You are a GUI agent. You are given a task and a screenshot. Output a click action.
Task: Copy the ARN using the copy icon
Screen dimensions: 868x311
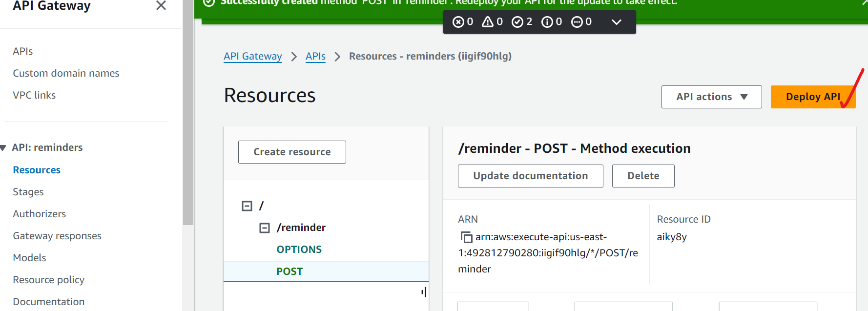coord(466,237)
